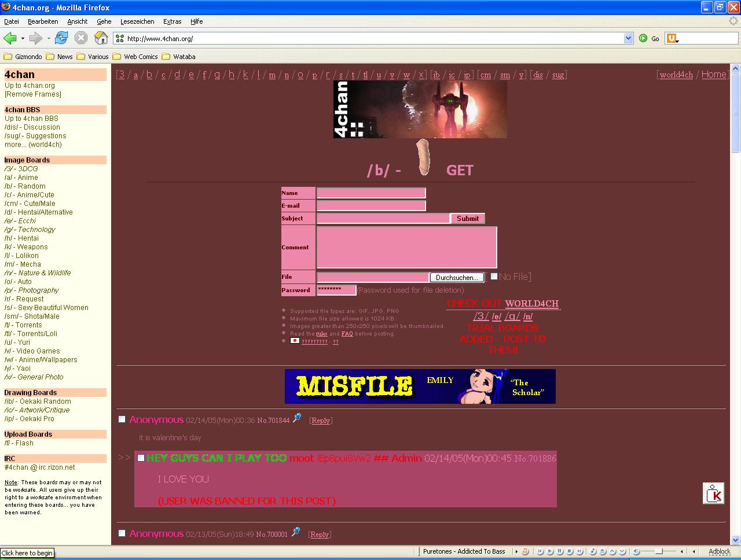Viewport: 741px width, 560px height.
Task: Open the address bar history dropdown
Action: pos(629,38)
